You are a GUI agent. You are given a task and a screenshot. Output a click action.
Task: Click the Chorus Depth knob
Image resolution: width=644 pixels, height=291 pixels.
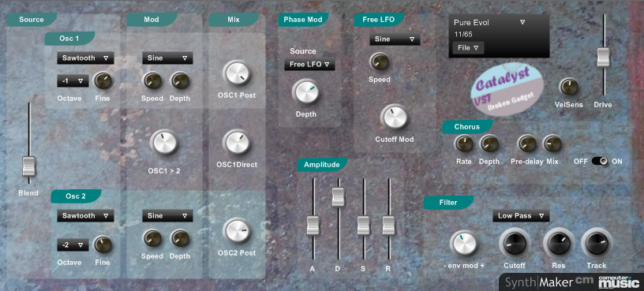[x=489, y=144]
